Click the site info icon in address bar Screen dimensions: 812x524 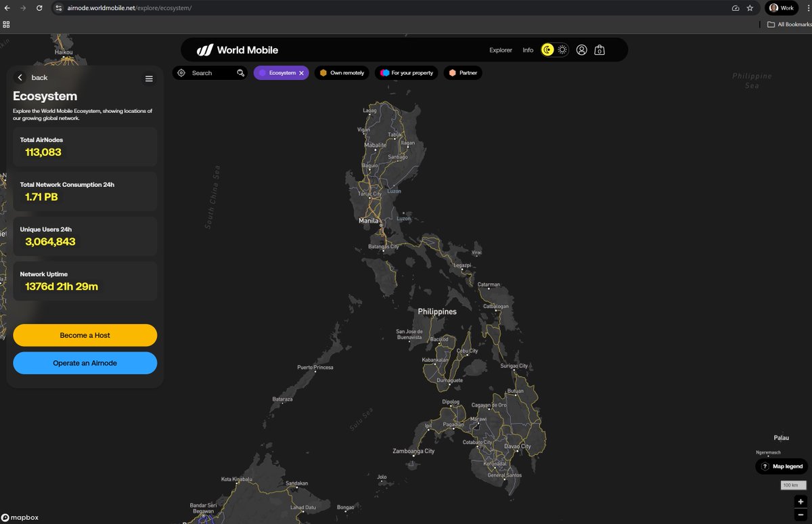[x=59, y=8]
